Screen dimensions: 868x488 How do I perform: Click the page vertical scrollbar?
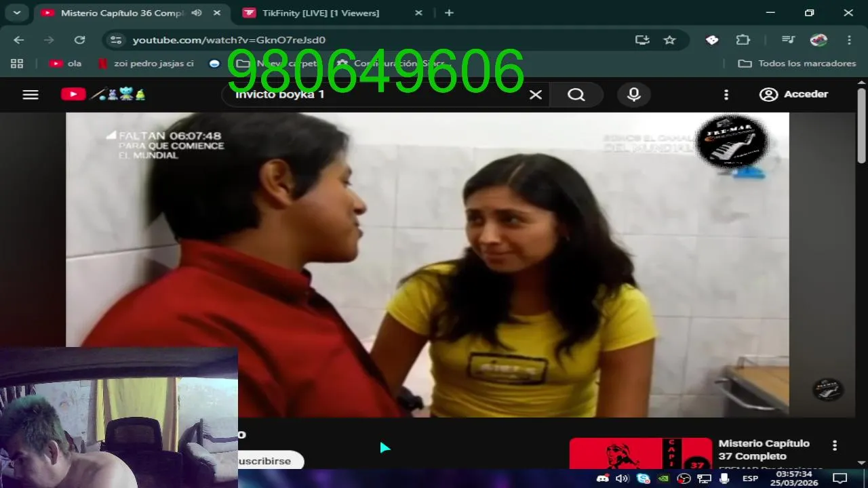pos(861,127)
